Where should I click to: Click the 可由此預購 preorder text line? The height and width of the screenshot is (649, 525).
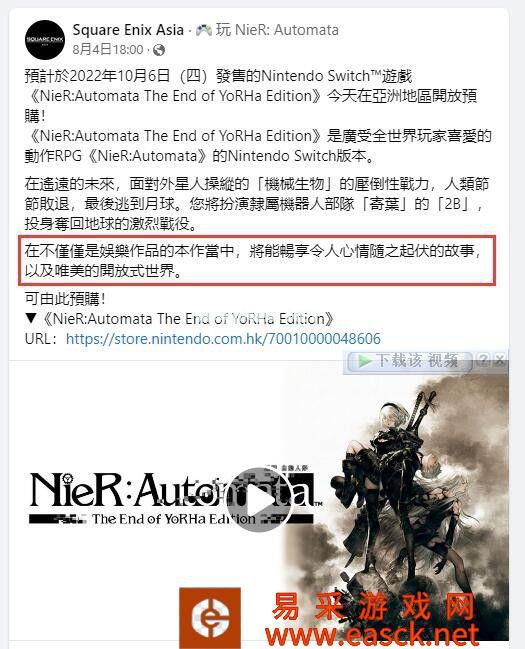coord(65,299)
